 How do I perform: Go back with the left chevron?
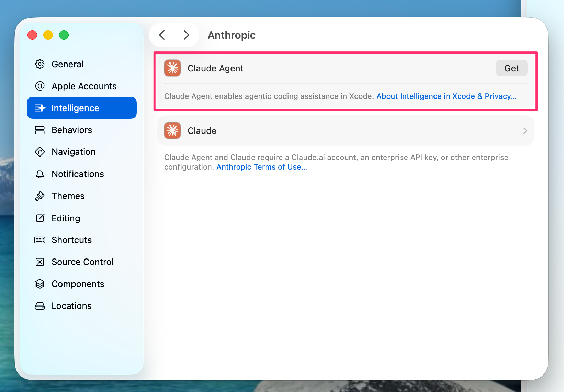[162, 35]
